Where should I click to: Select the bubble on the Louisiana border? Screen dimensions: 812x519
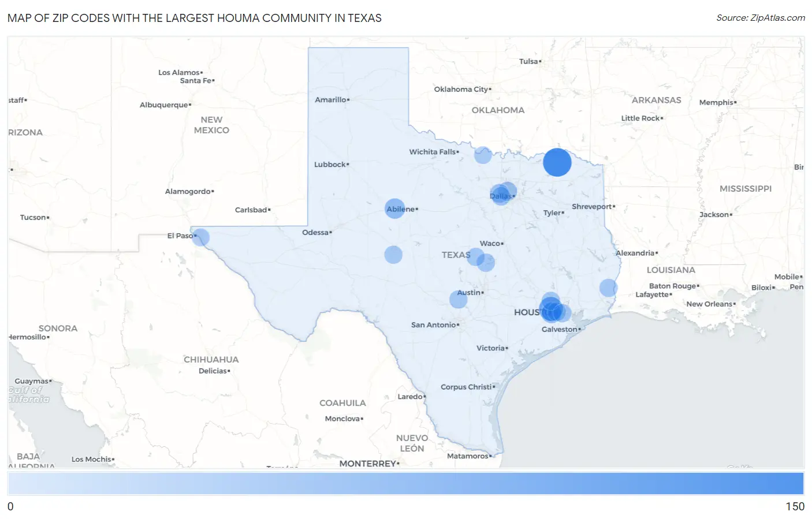coord(608,287)
